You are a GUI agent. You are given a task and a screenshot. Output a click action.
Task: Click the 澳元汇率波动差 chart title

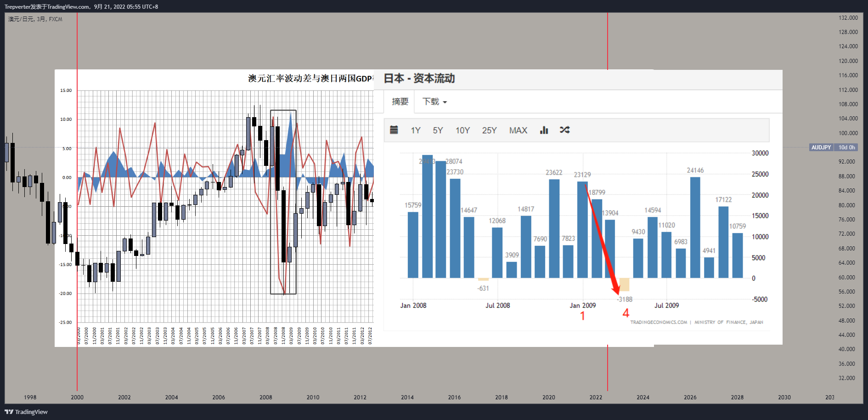click(x=310, y=79)
